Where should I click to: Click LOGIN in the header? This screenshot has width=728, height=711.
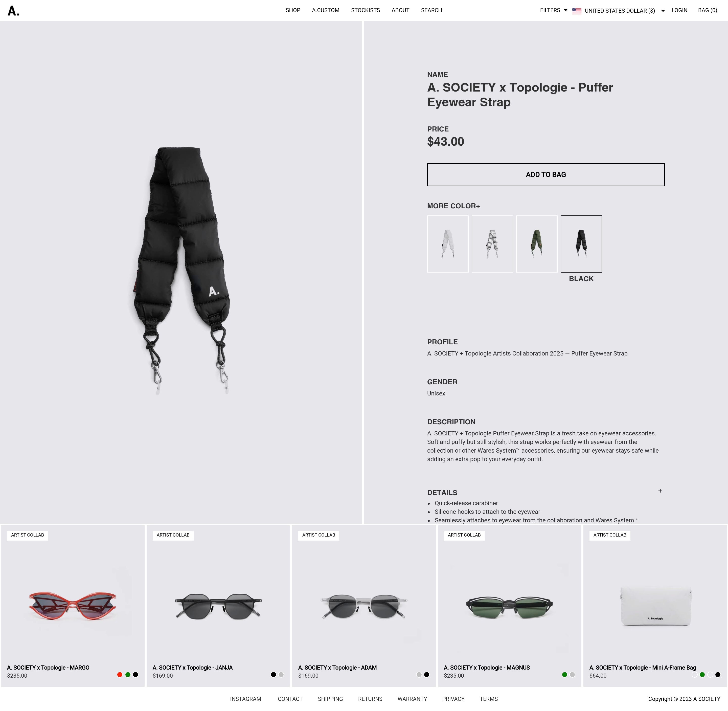[x=679, y=10]
